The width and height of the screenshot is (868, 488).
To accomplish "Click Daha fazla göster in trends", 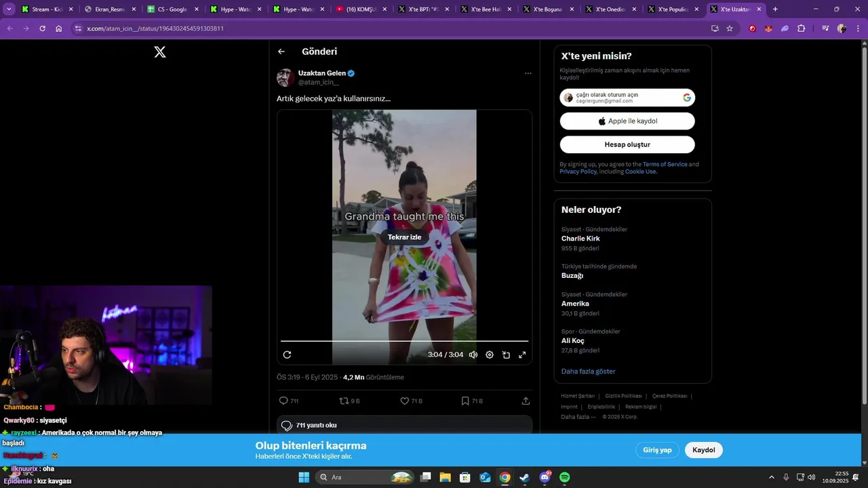I will (588, 371).
